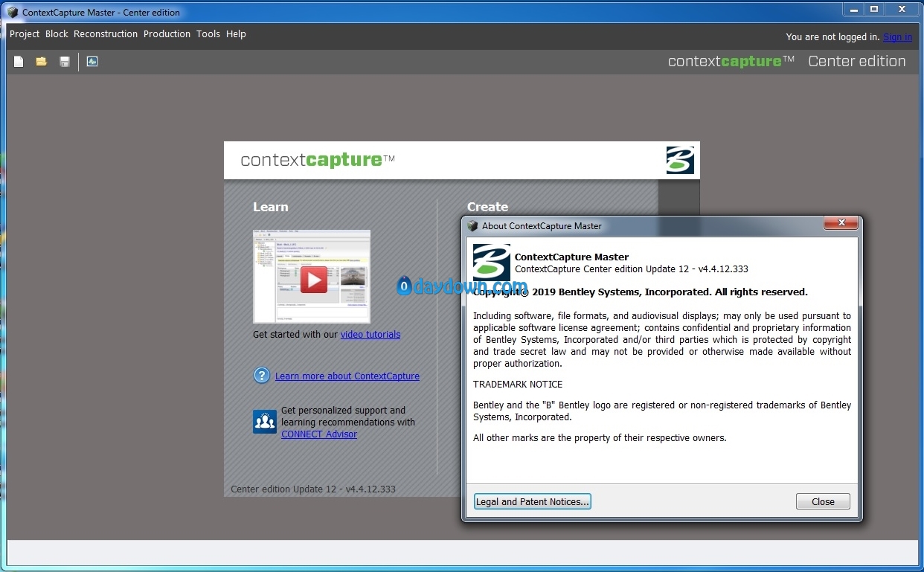Close the ContextCapture Master main window
This screenshot has width=924, height=572.
pos(902,9)
